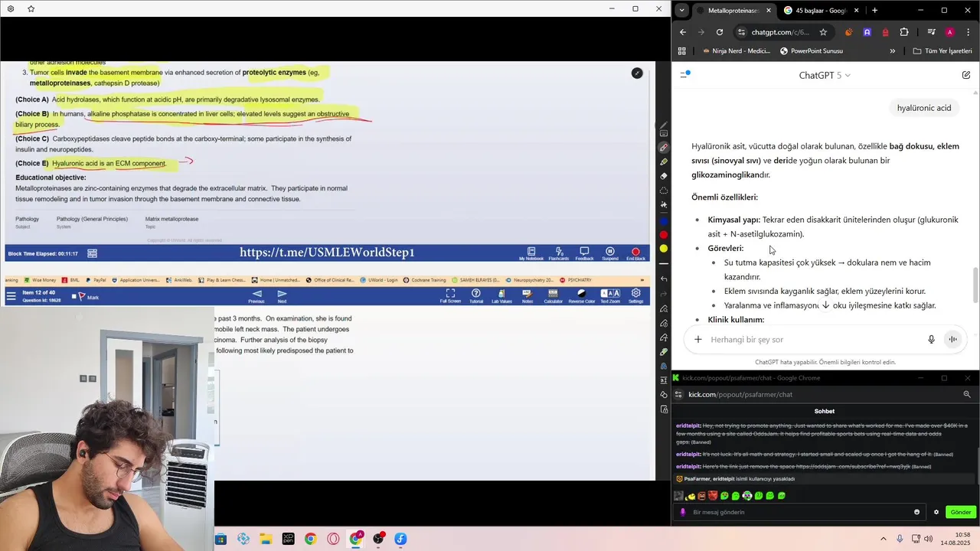Image resolution: width=980 pixels, height=551 pixels.
Task: Open File Explorer from taskbar
Action: tap(266, 539)
